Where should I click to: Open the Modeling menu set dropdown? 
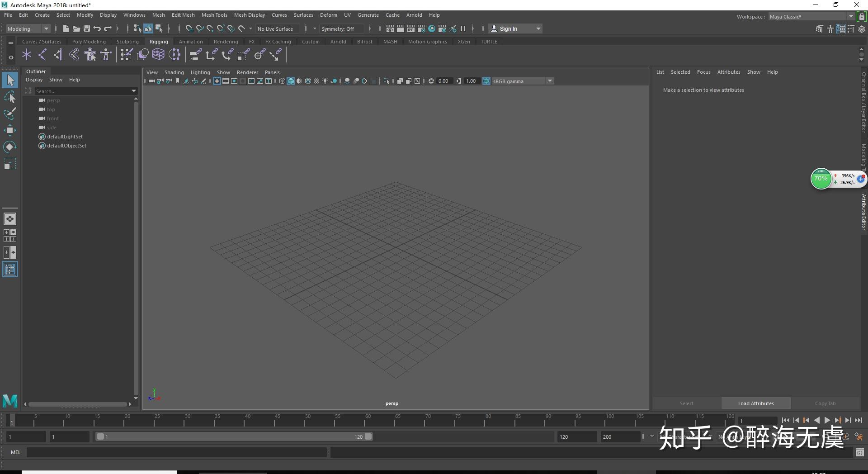(x=28, y=28)
